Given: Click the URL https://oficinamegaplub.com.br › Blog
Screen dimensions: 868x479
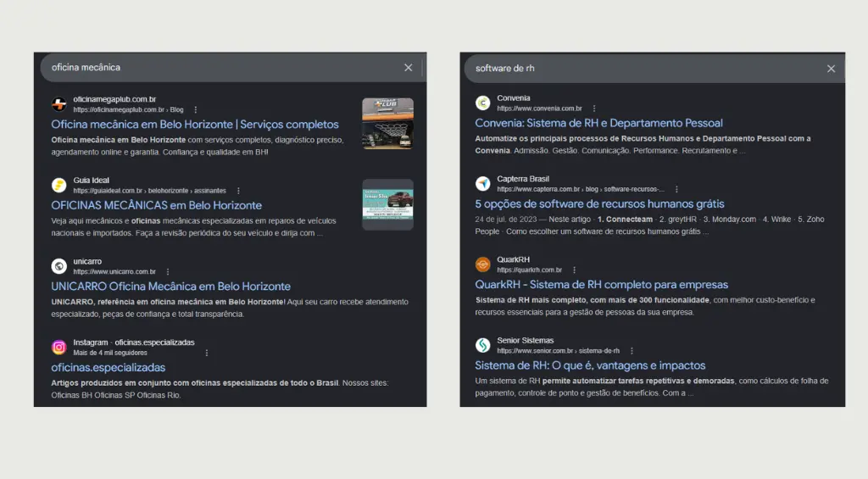Looking at the screenshot, I should pyautogui.click(x=129, y=109).
